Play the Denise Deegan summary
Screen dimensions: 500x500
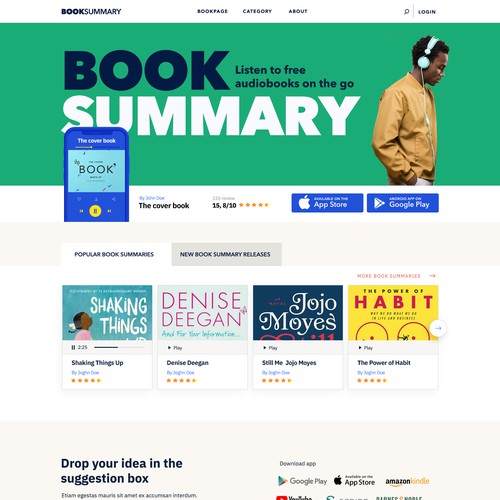click(x=175, y=348)
